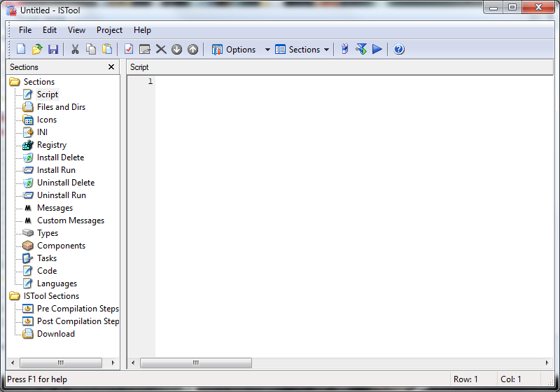Click the Open file folder icon
Screen dimensions: 560x392
tap(37, 49)
